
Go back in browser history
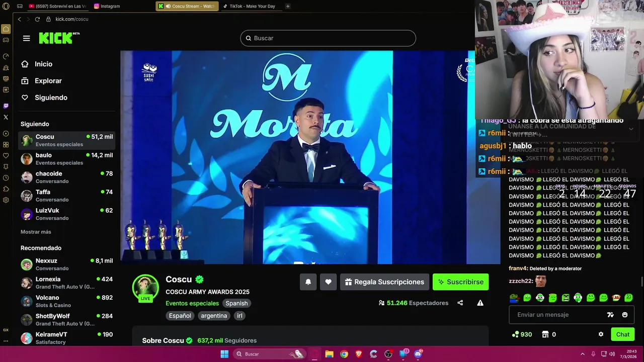coord(19,19)
